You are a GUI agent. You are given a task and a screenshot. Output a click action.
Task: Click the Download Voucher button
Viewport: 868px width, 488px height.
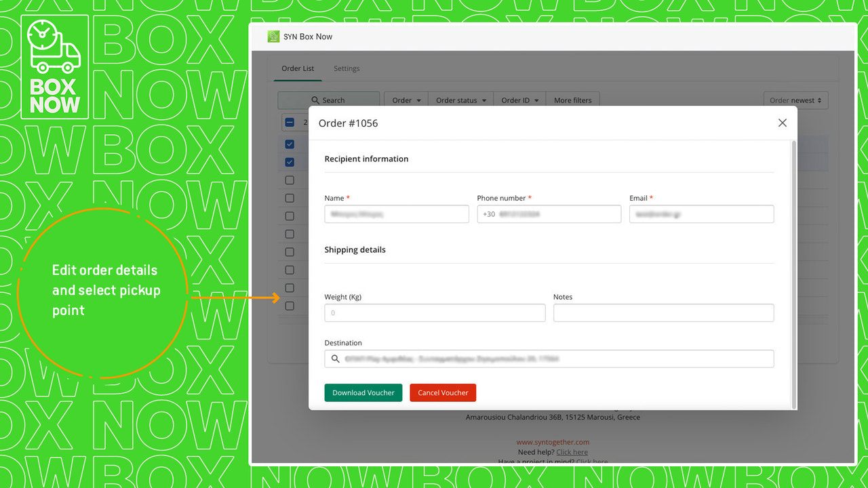[x=363, y=392]
